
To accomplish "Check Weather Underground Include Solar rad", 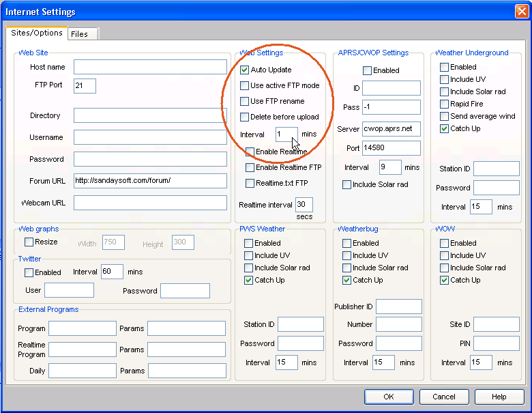I will tap(444, 91).
